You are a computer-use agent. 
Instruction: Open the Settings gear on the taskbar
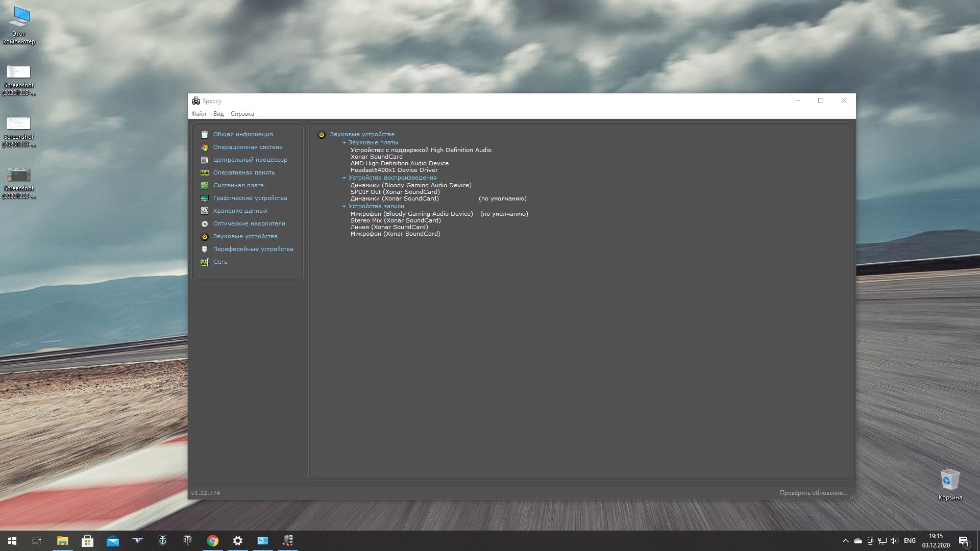(x=238, y=541)
